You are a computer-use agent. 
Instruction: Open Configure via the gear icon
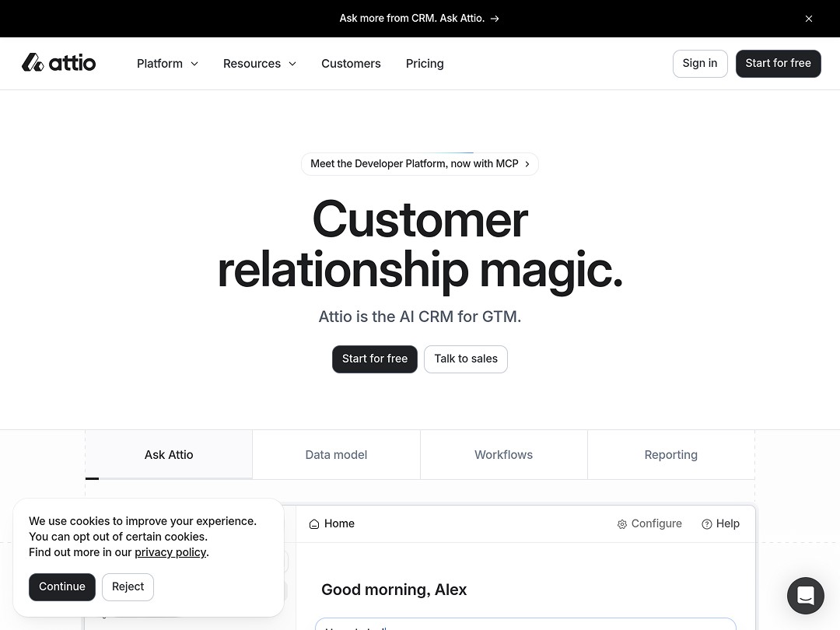coord(621,523)
